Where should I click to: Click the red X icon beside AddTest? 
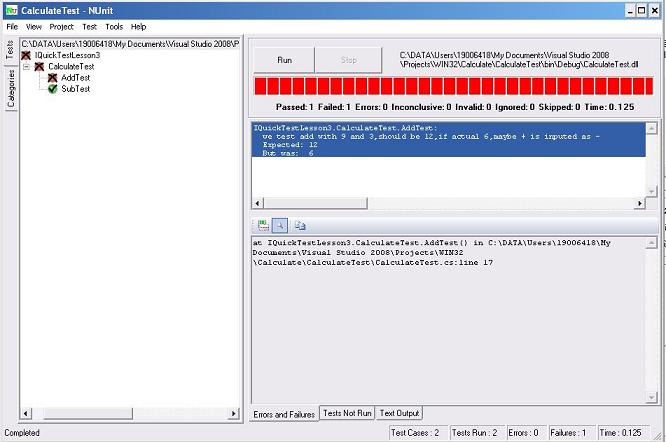click(52, 78)
